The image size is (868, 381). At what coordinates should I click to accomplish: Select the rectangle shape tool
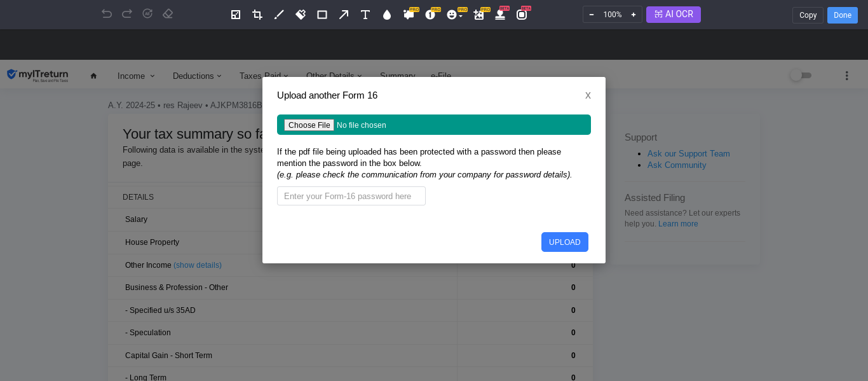[322, 15]
